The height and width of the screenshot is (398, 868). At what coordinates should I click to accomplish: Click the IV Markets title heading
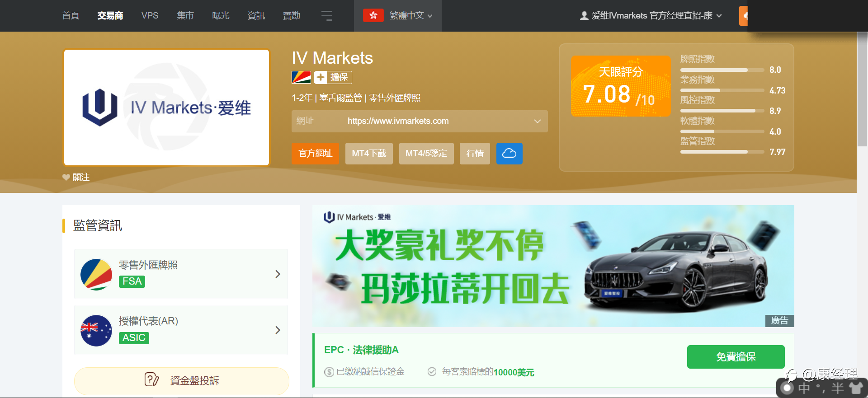point(332,58)
